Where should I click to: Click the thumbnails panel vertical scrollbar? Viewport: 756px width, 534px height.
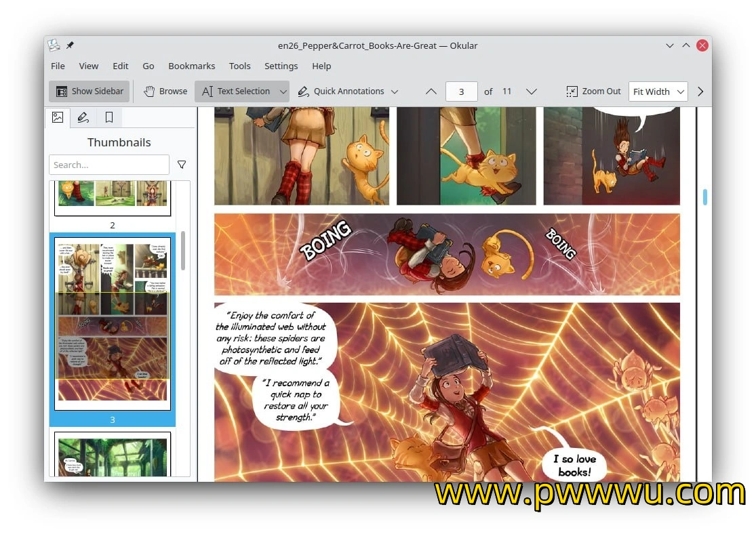[183, 251]
